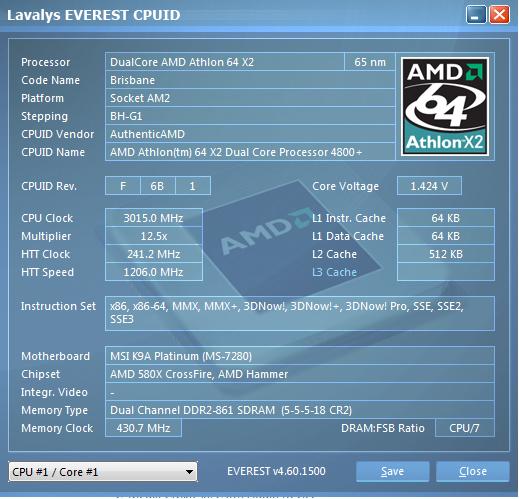Close window with red X icon
Image resolution: width=519 pixels, height=499 pixels.
tap(499, 15)
